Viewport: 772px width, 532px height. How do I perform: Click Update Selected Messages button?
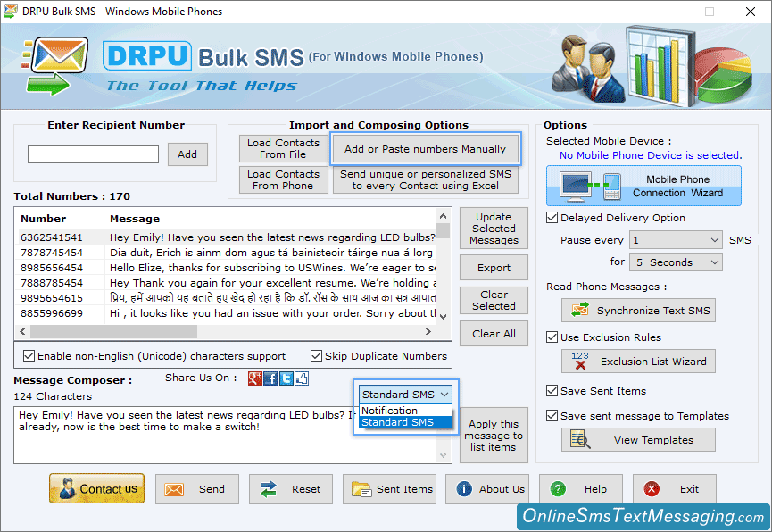coord(494,229)
